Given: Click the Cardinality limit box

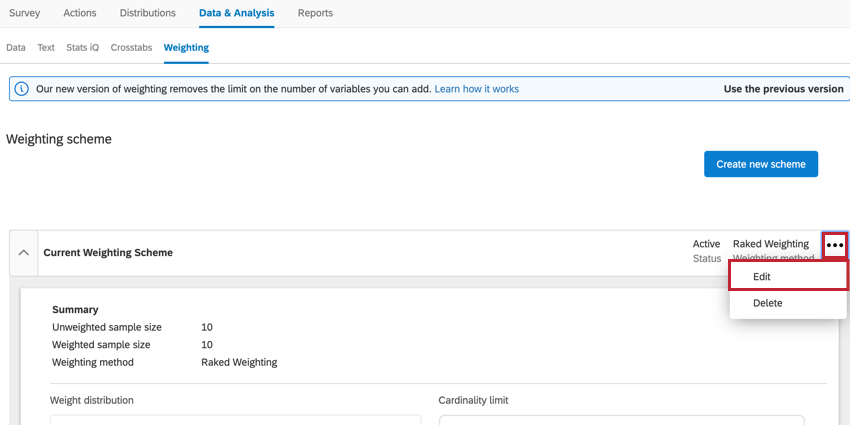Looking at the screenshot, I should click(x=620, y=419).
